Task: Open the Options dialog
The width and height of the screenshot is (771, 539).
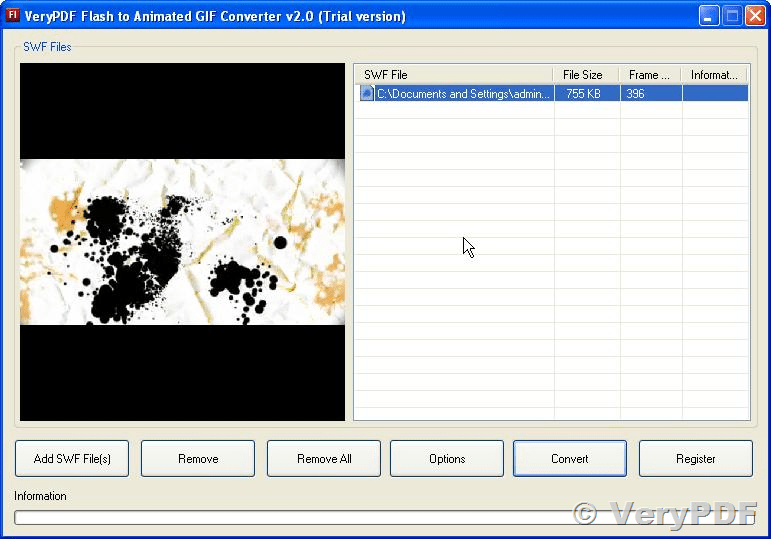Action: tap(447, 458)
